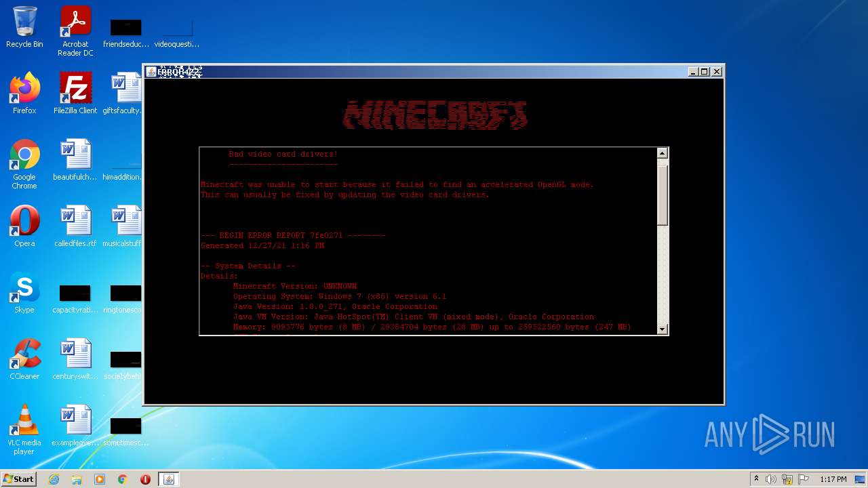Click error report scrollbar track below thumb
Viewport: 868px width, 488px height.
click(x=663, y=274)
